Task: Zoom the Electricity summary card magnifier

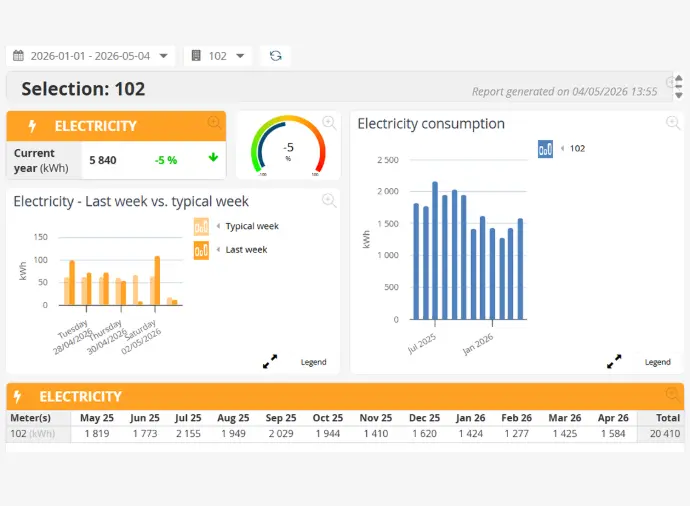Action: click(x=214, y=122)
